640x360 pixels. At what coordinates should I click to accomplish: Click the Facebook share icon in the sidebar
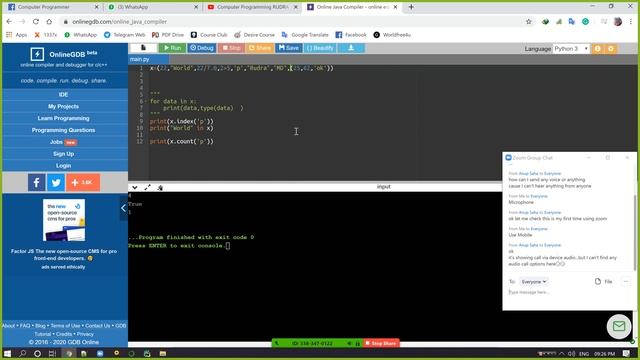pyautogui.click(x=36, y=182)
